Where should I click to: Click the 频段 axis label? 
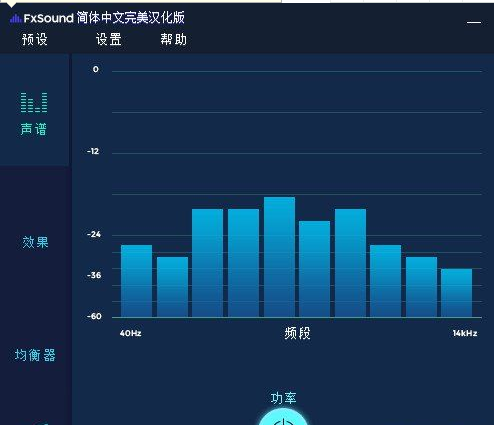pos(297,333)
